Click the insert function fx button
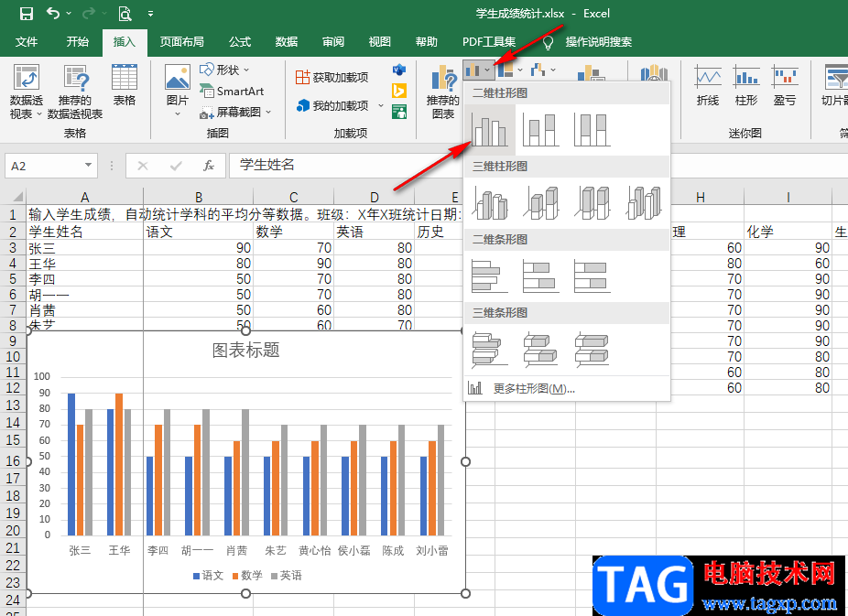This screenshot has width=848, height=616. [x=209, y=166]
